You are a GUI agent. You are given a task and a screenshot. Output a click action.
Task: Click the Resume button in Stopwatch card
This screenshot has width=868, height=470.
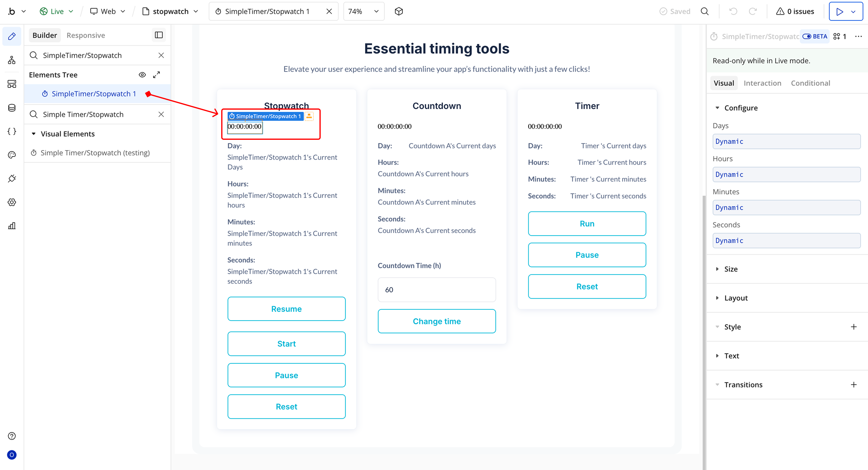click(x=286, y=309)
